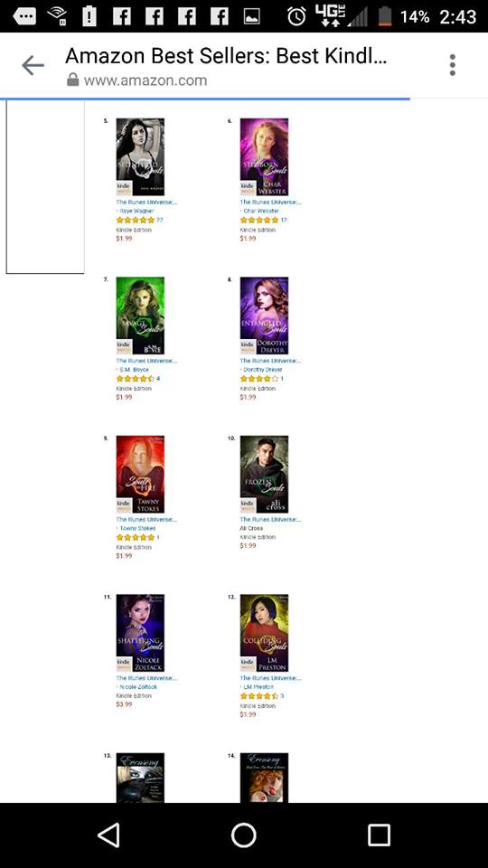Tap the alarm clock status icon
The image size is (488, 868).
(x=296, y=16)
